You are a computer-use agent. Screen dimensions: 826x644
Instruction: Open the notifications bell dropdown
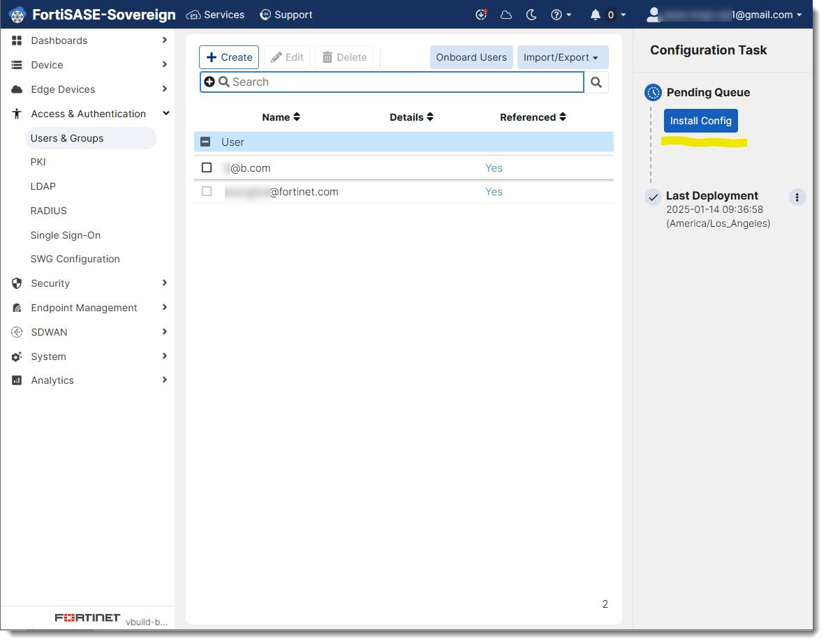[x=607, y=15]
